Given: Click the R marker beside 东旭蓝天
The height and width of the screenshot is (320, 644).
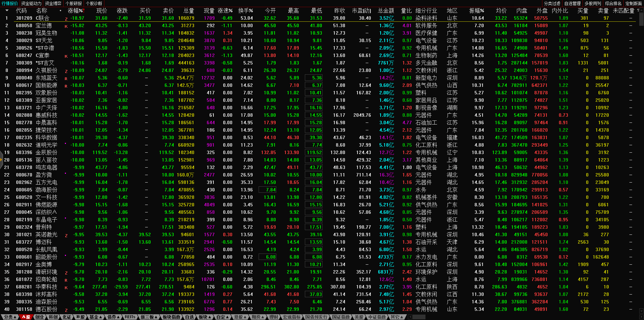Looking at the screenshot, I should click(66, 79).
